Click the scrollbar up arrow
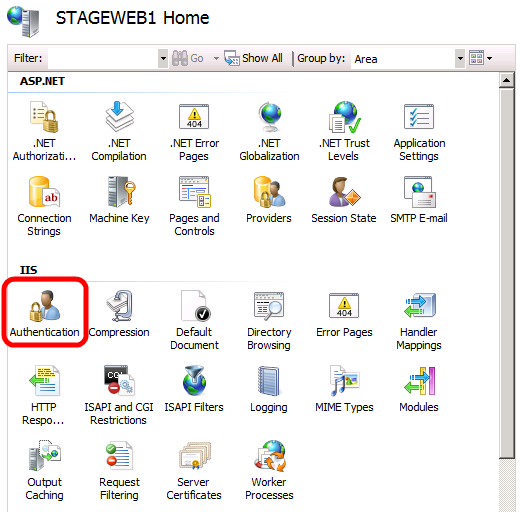Image resolution: width=522 pixels, height=512 pixels. coord(506,80)
